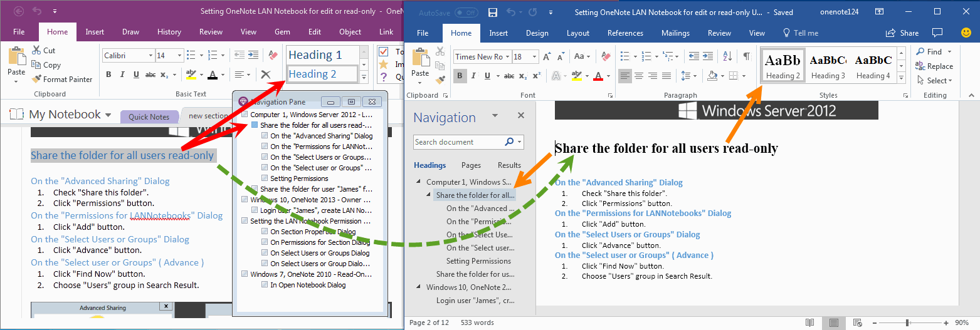The image size is (980, 330).
Task: Collapse 'Computer 1, Windows S...' heading in Word
Action: (x=419, y=182)
